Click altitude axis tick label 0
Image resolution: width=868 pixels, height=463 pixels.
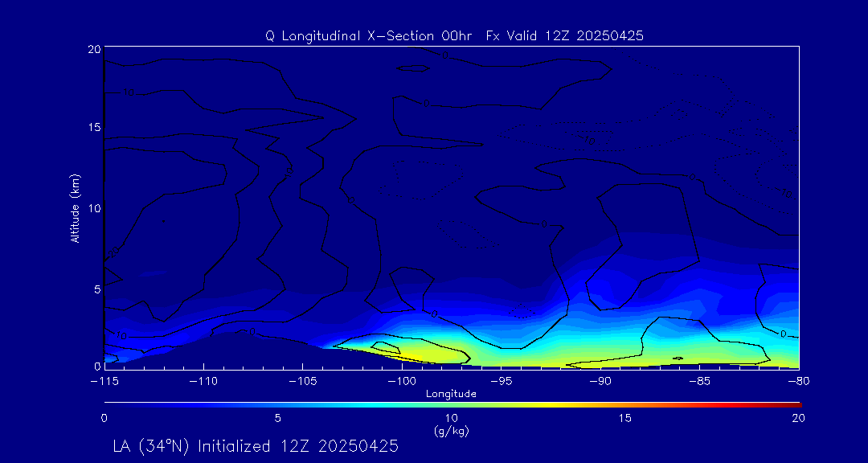97,367
